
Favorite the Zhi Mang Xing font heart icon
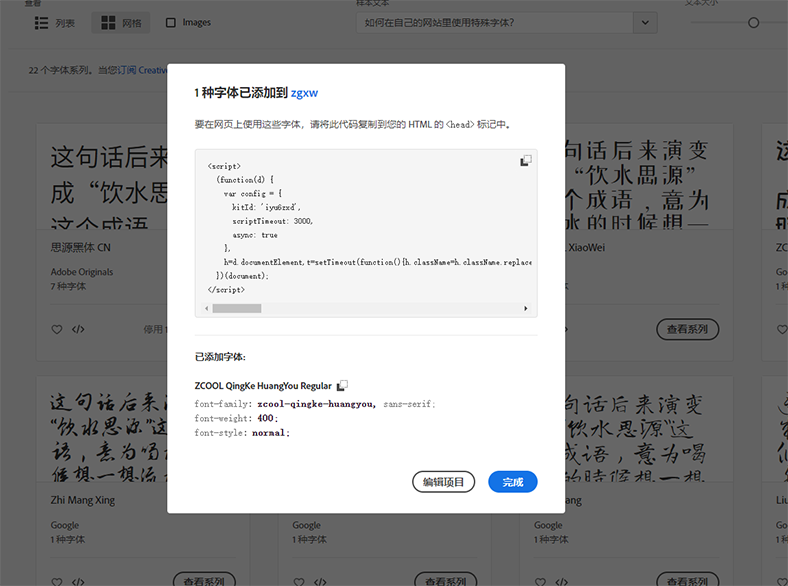57,581
